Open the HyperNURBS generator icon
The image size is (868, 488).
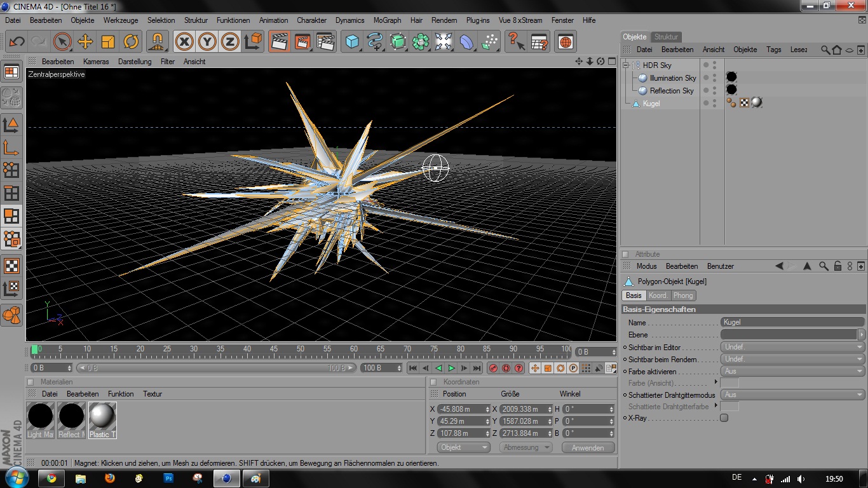(398, 42)
